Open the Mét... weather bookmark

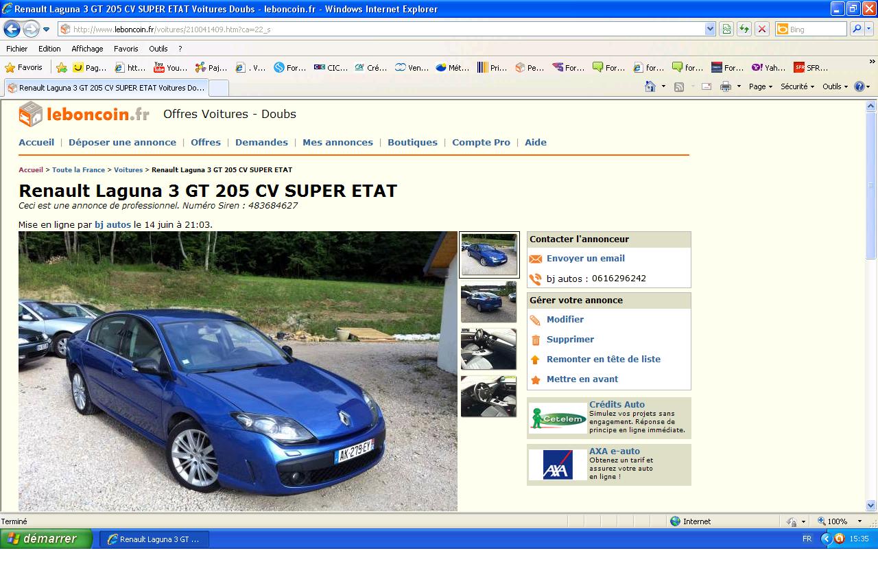click(x=453, y=67)
